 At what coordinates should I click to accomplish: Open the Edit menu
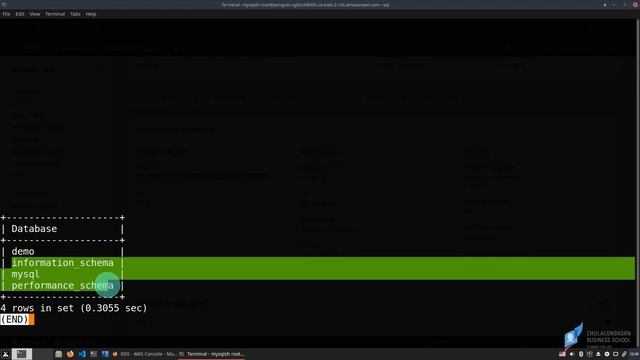coord(20,14)
